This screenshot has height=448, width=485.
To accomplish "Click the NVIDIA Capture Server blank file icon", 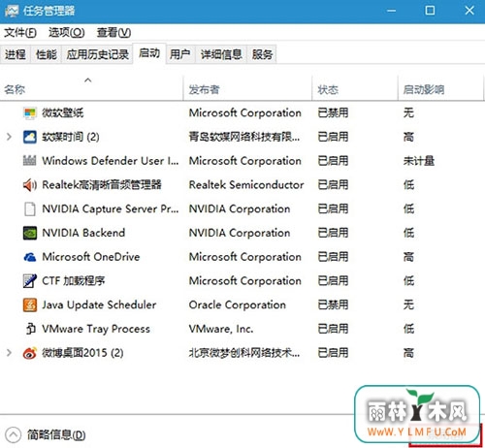I will coord(30,208).
